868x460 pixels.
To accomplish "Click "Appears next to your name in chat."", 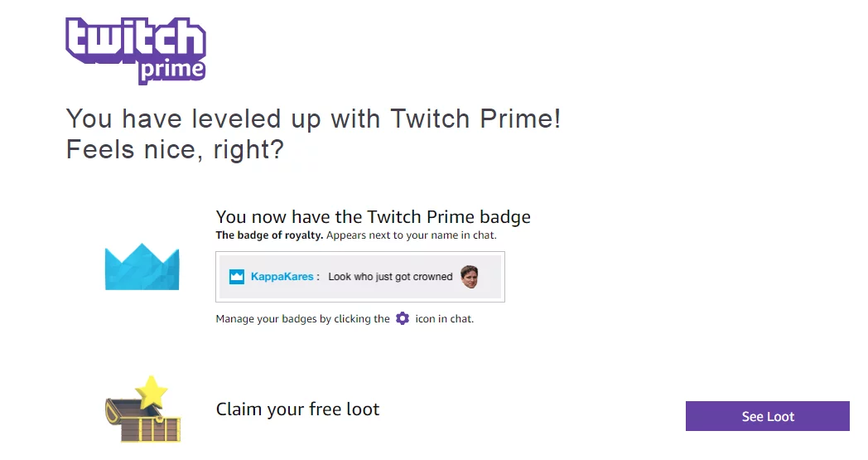I will coord(412,235).
